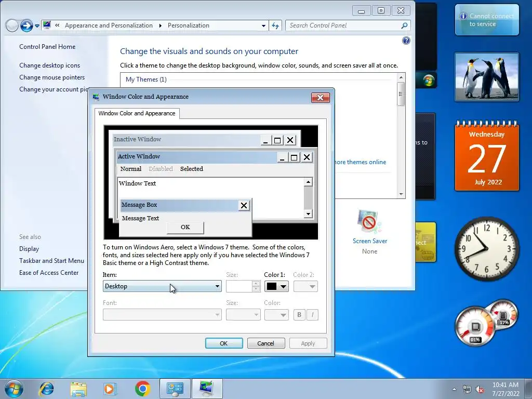
Task: Click the penguins slideshow gadget
Action: click(486, 77)
